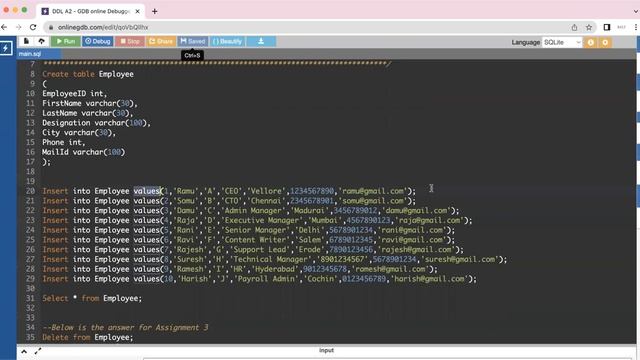The height and width of the screenshot is (360, 640).
Task: Click 'Content Writer' in line 25
Action: (256, 240)
